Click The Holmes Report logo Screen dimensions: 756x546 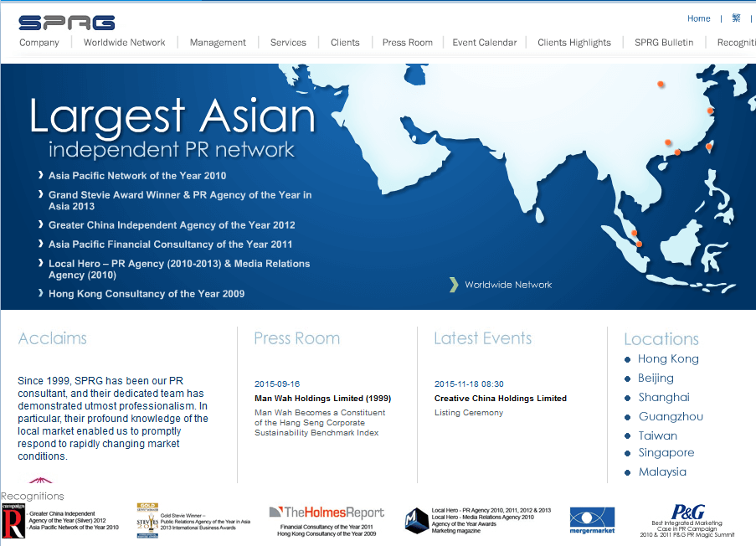click(327, 513)
